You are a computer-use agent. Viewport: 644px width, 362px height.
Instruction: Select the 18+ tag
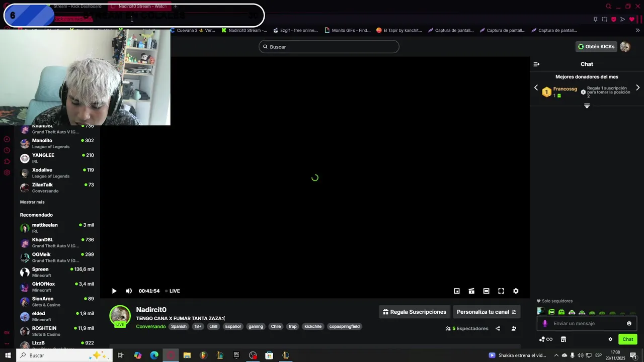click(x=198, y=326)
